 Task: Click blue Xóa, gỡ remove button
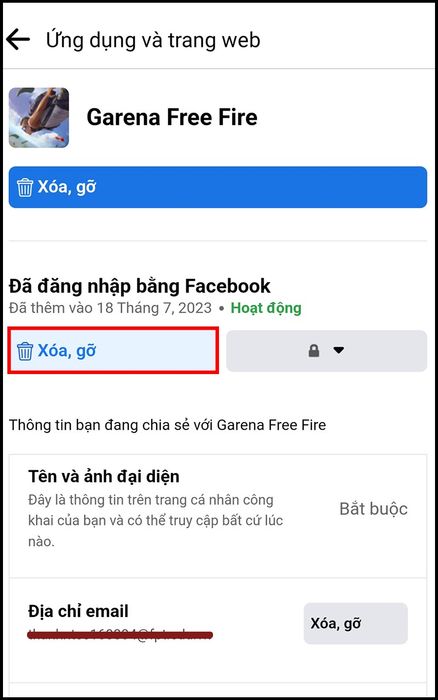(x=218, y=187)
